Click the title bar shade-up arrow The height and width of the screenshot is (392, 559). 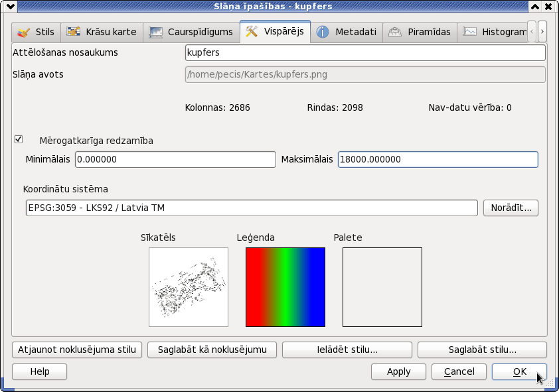click(534, 7)
